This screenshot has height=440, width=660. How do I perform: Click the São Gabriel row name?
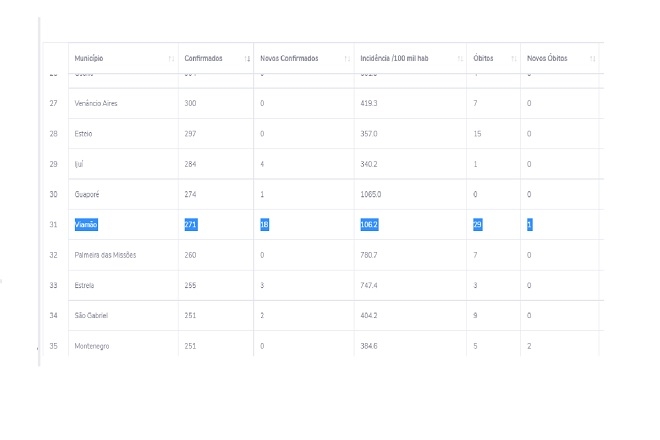pos(91,316)
